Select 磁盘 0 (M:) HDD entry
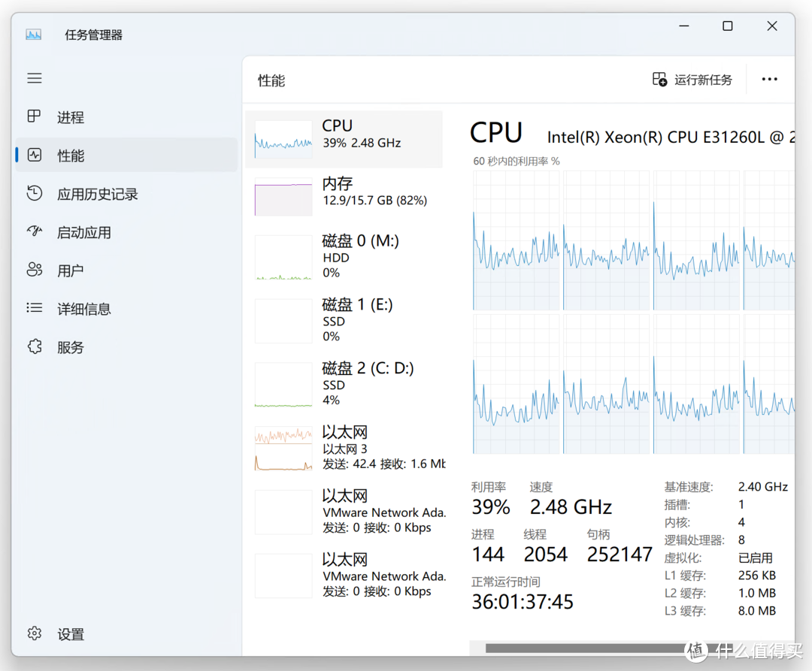 click(x=344, y=256)
